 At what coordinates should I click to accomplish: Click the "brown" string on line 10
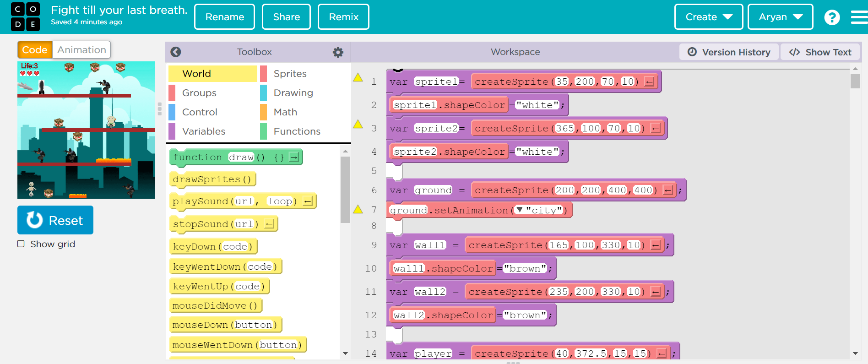[525, 268]
